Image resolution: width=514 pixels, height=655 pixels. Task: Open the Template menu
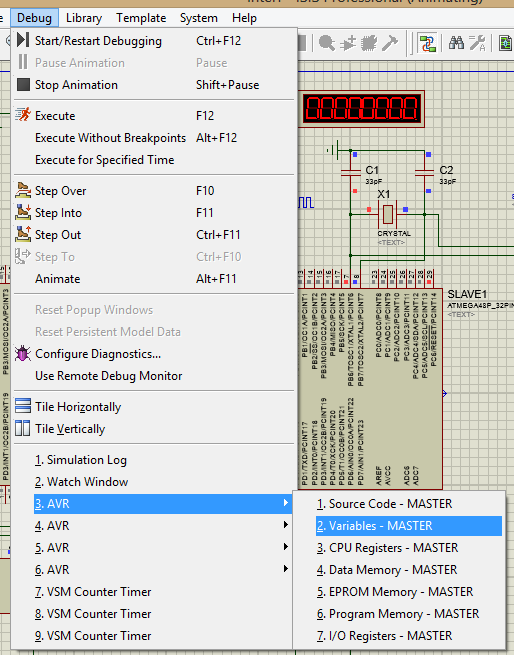click(141, 18)
